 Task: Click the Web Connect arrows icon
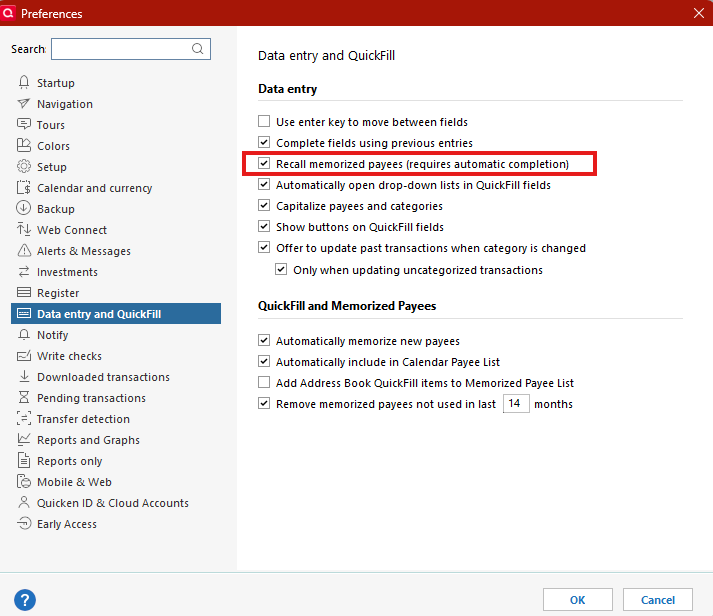pos(24,229)
